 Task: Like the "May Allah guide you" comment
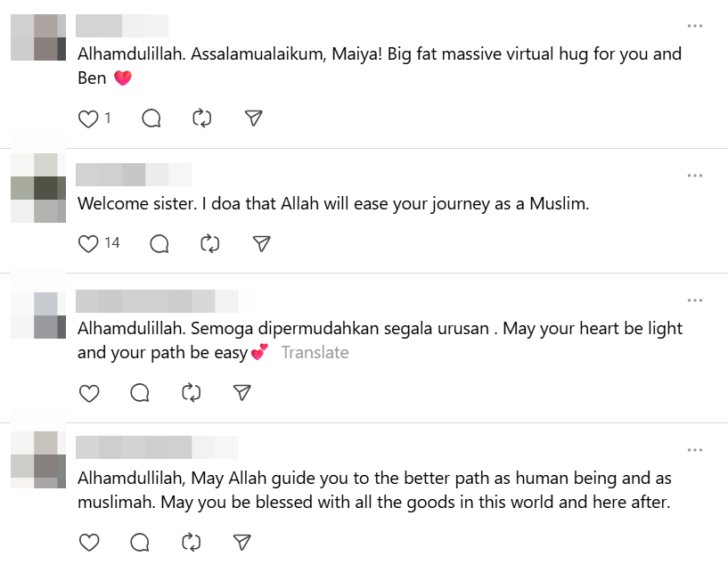tap(88, 542)
